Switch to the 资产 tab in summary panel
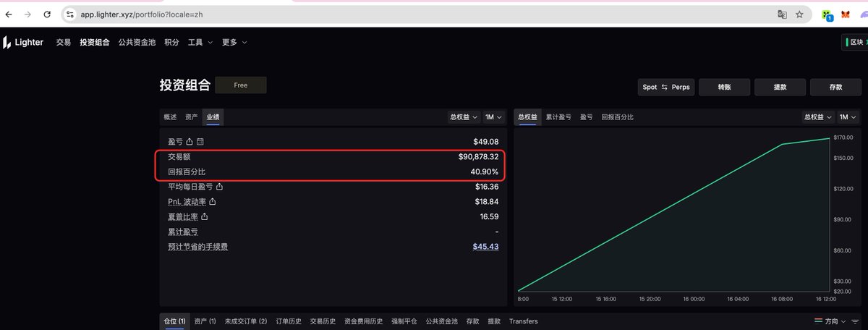Viewport: 868px width, 330px height. coord(191,117)
